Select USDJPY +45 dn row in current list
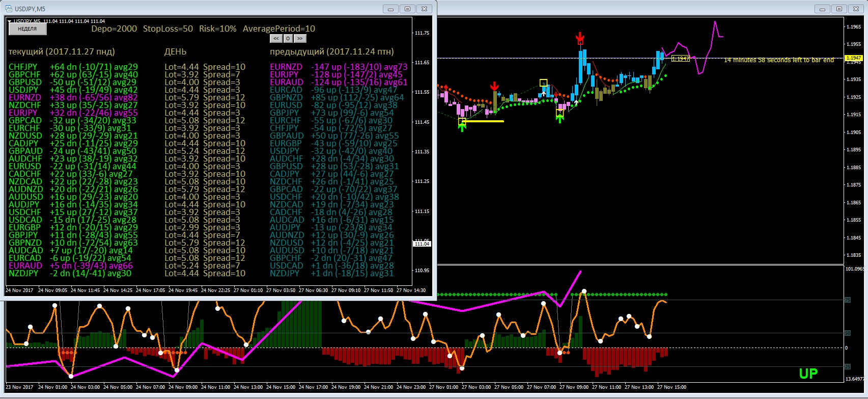This screenshot has height=399, width=868. point(73,90)
